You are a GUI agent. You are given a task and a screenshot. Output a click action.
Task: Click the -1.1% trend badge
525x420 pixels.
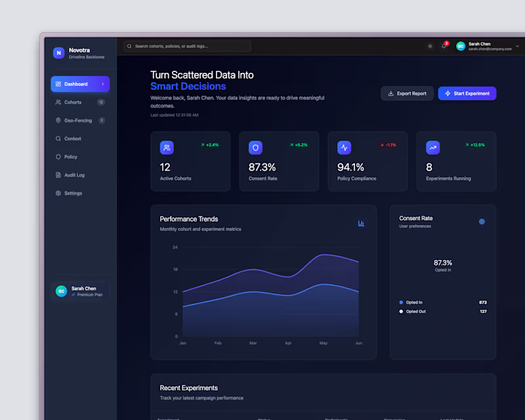pyautogui.click(x=388, y=145)
